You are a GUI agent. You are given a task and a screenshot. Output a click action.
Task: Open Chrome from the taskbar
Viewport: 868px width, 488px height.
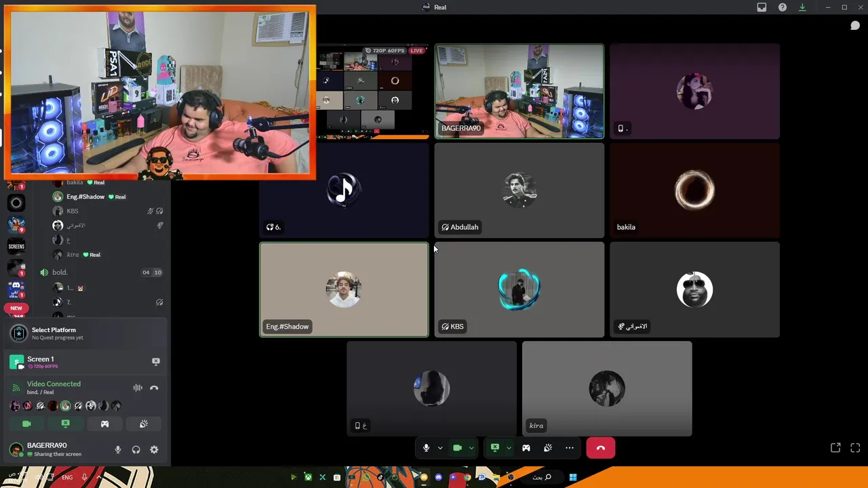[467, 477]
